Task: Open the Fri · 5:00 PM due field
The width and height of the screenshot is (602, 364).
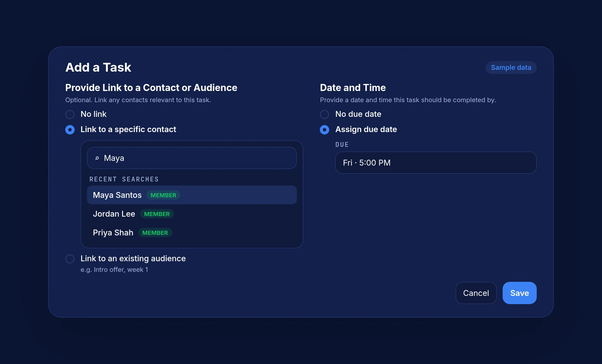Action: coord(436,163)
